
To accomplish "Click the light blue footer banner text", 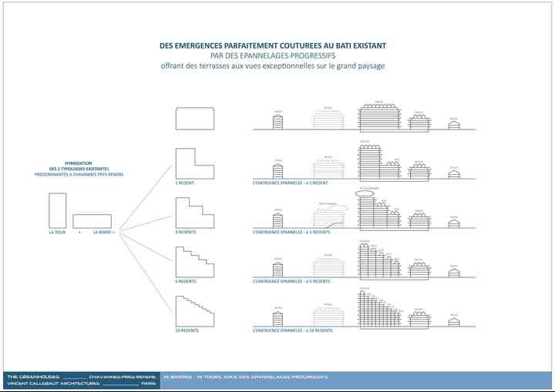I will 247,377.
